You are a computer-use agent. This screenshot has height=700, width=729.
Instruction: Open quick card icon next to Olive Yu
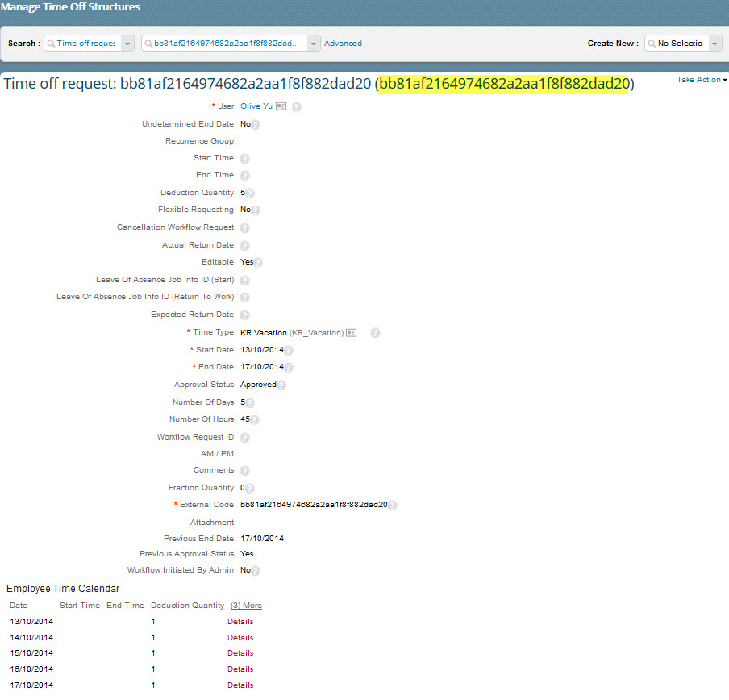click(x=281, y=106)
